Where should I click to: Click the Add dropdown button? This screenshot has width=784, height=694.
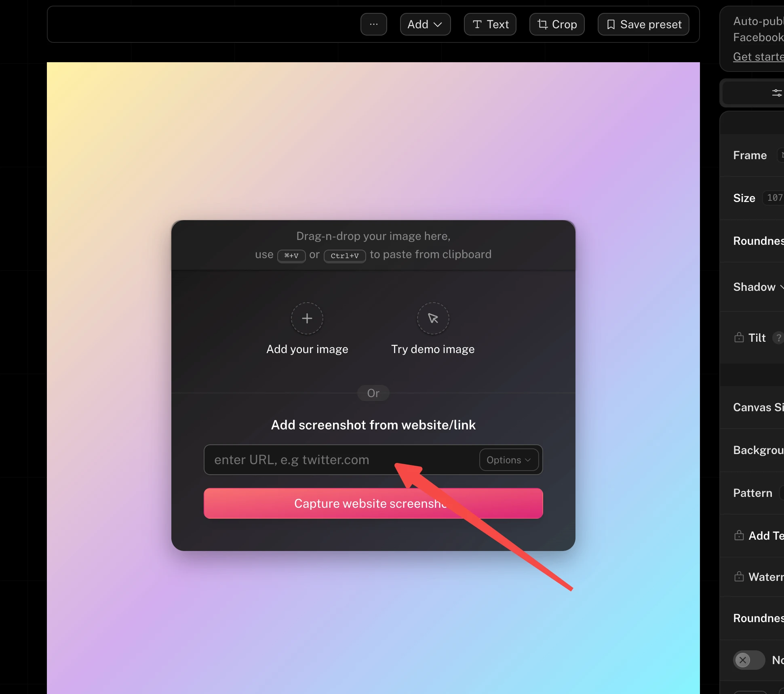pos(424,24)
